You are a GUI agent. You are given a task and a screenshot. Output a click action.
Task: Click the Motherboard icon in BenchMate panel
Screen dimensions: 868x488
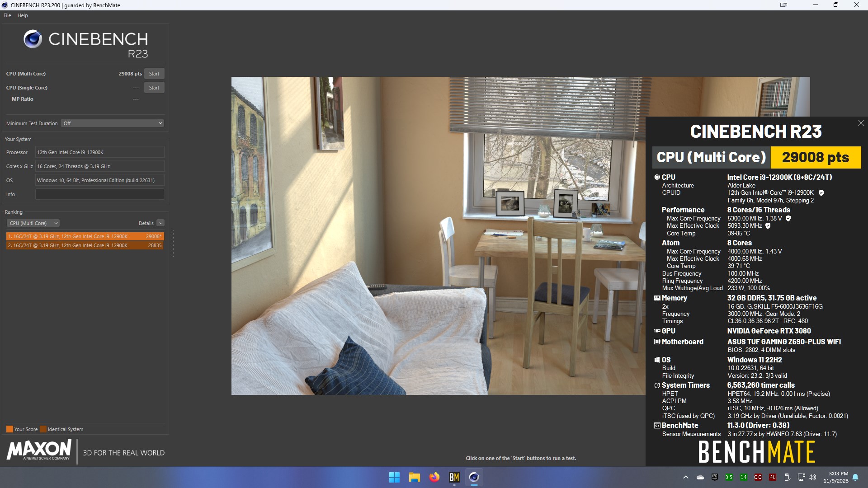(657, 342)
